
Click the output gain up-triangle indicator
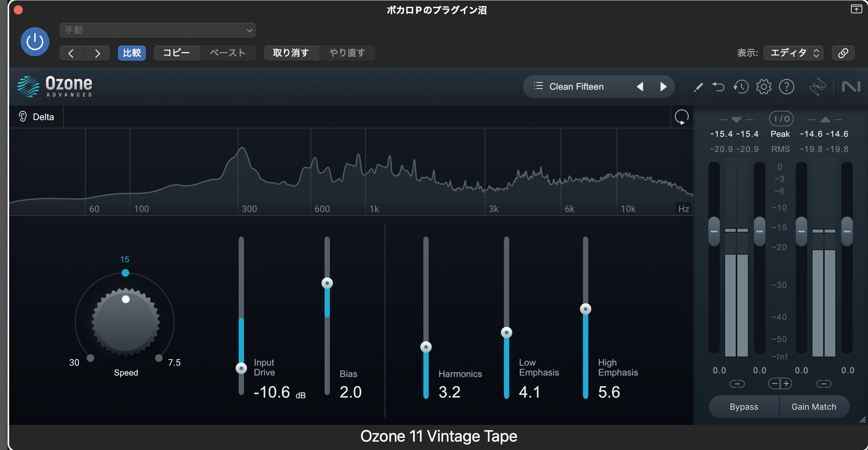825,120
